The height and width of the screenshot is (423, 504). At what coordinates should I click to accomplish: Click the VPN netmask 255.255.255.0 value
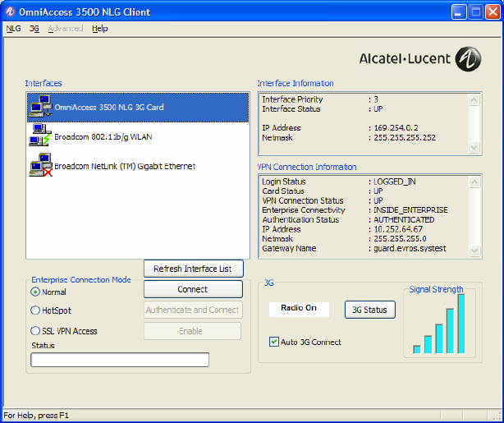coord(401,239)
